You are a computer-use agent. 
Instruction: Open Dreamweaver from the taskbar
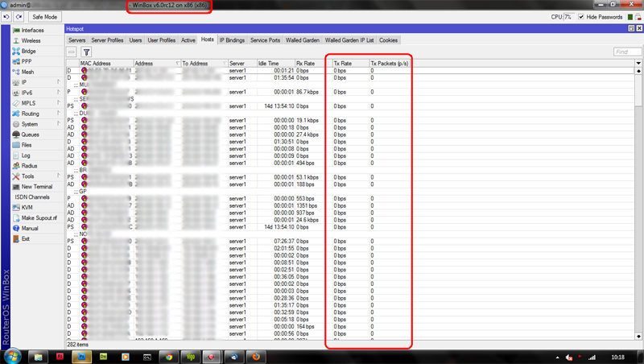tap(103, 357)
